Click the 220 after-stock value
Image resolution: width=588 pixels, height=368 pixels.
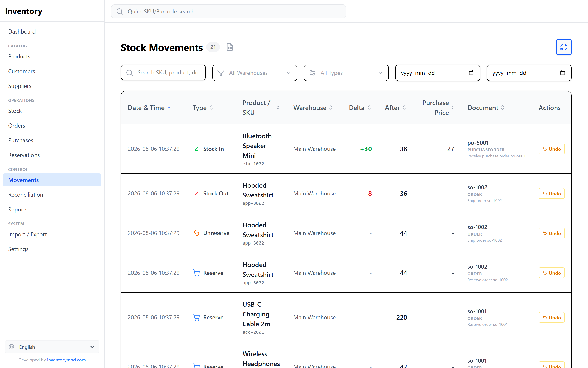point(402,317)
